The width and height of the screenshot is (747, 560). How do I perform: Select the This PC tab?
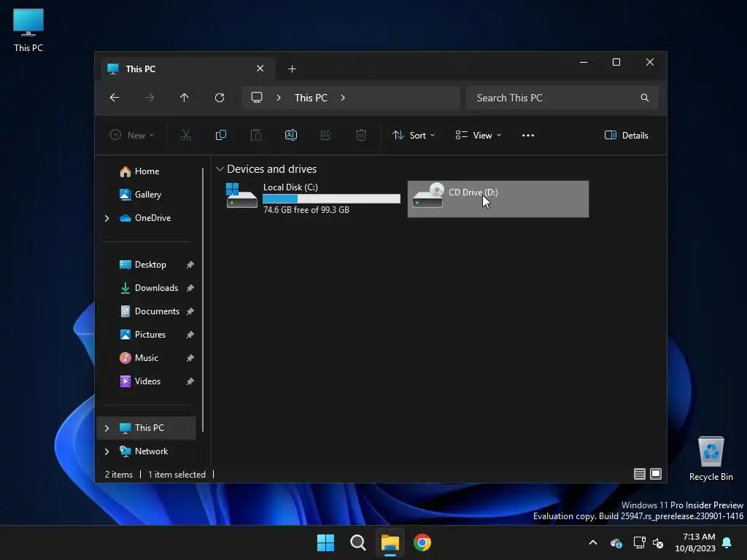pyautogui.click(x=187, y=69)
